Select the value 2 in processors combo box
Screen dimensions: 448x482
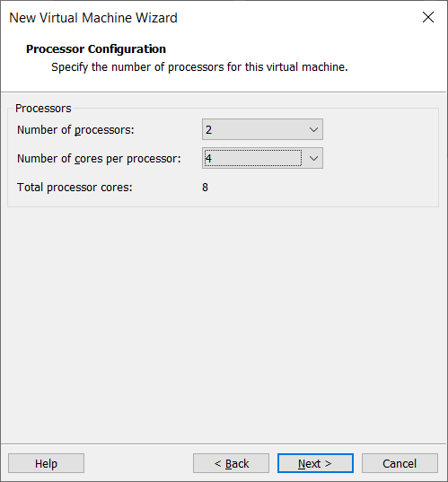[x=262, y=129]
